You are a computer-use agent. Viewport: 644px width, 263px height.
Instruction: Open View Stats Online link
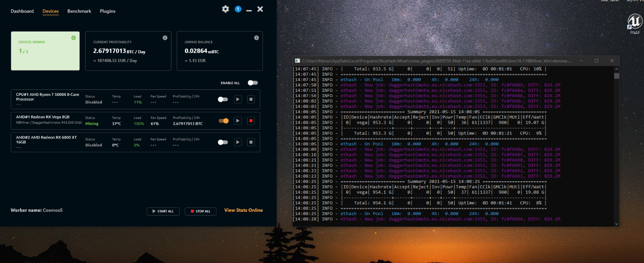pos(244,210)
